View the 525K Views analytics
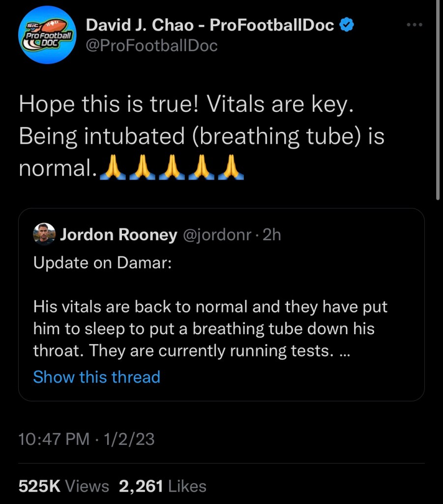Screen dimensions: 443x504 click(x=63, y=486)
